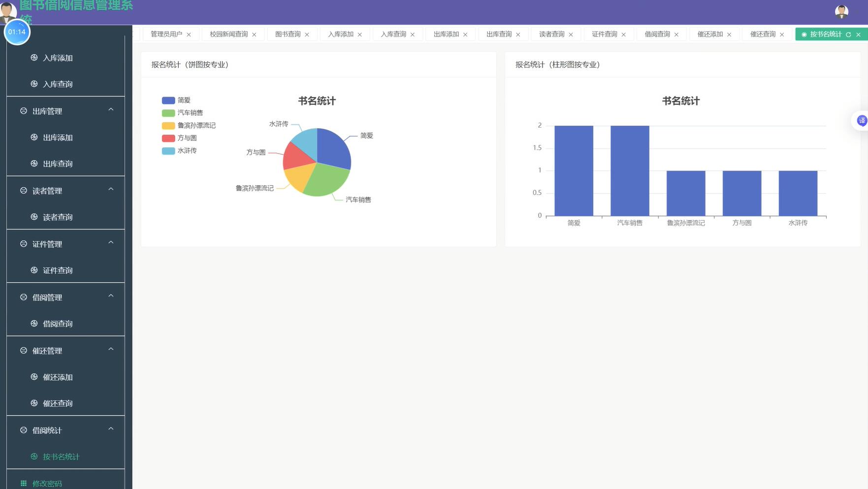Image resolution: width=868 pixels, height=489 pixels.
Task: Click the 简爱 slice of the pie chart
Action: click(x=332, y=150)
